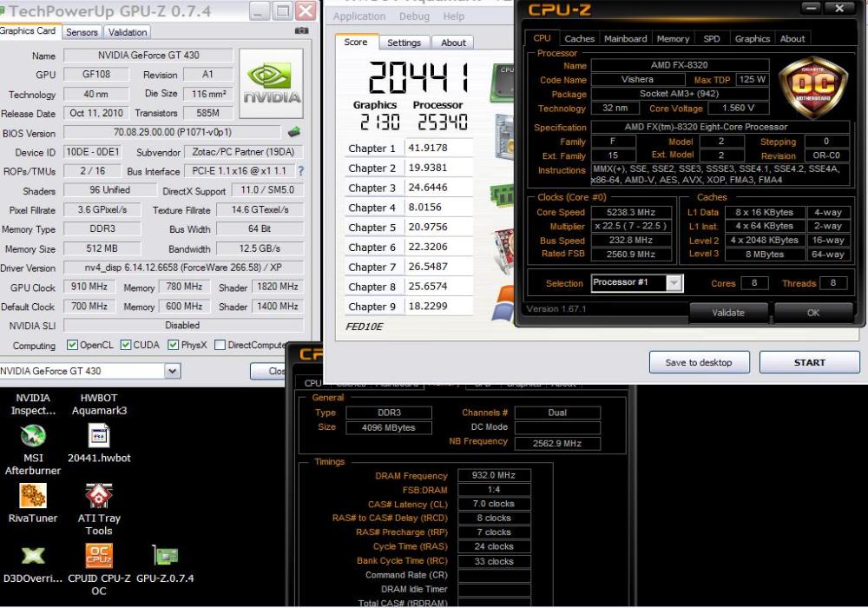Open GPU-Z.0.7.4 desktop icon
868x608 pixels.
click(x=165, y=563)
